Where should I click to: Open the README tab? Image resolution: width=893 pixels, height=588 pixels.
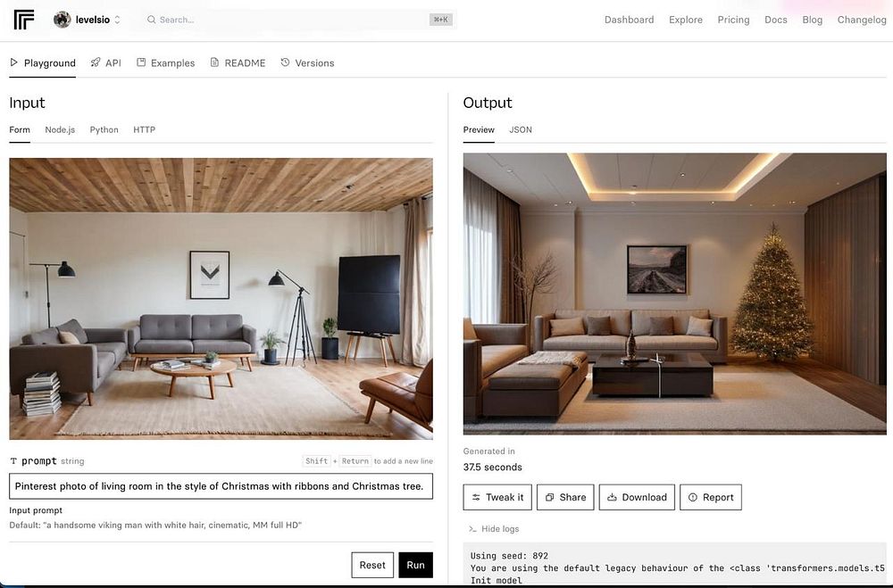(238, 63)
